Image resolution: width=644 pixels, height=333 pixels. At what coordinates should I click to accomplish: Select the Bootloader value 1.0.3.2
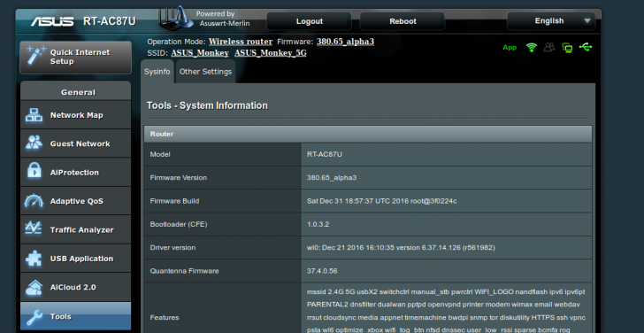click(x=318, y=224)
